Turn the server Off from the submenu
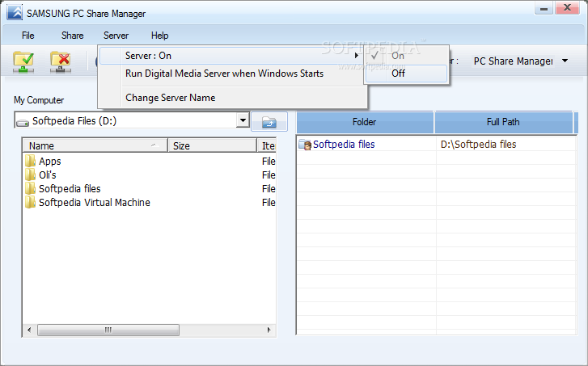This screenshot has height=366, width=588. click(x=406, y=74)
